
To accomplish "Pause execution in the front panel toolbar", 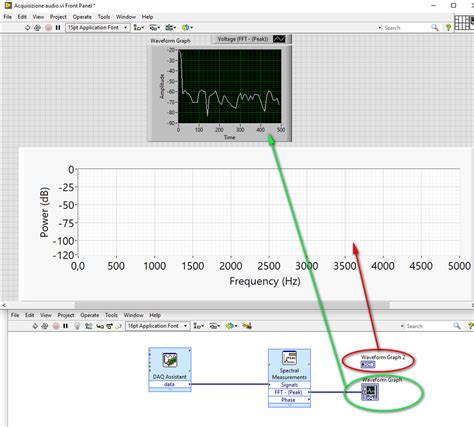I will (x=58, y=28).
